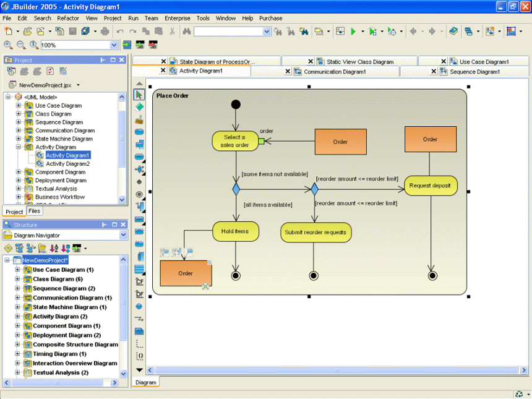Click the horizontal scrollbar of the diagram canvas
This screenshot has width=532, height=399.
(x=337, y=370)
